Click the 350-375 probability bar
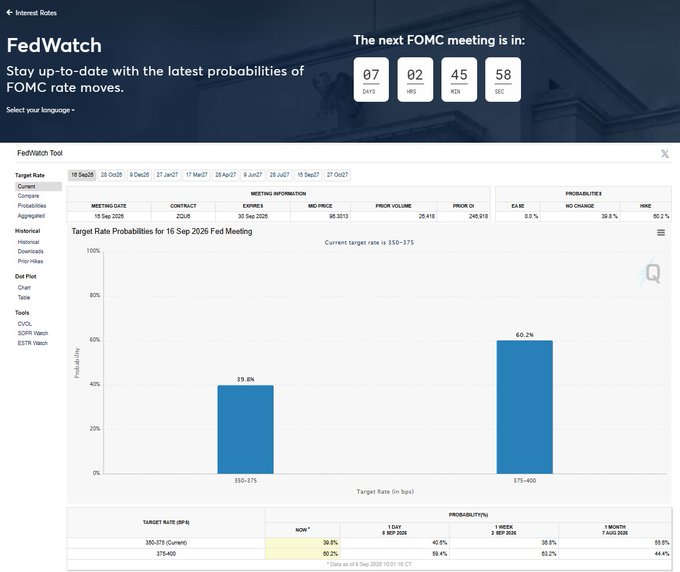Screen dimensions: 680x572 click(x=245, y=429)
